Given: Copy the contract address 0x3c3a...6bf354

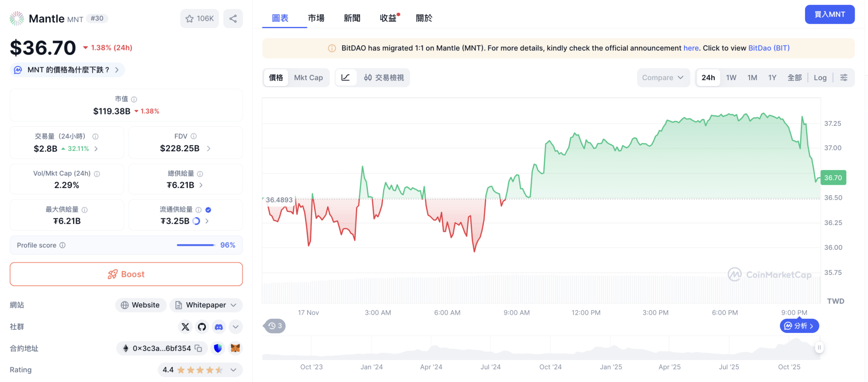Looking at the screenshot, I should coord(198,348).
